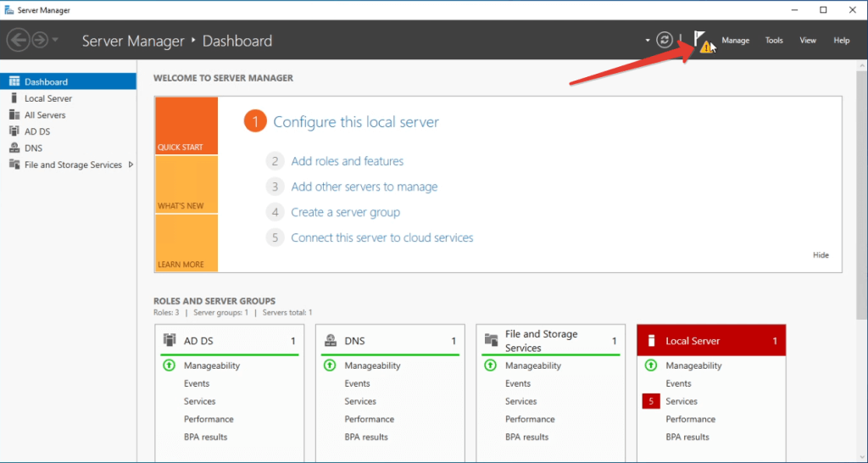868x463 pixels.
Task: Click step 4 circle icon
Action: click(x=275, y=212)
